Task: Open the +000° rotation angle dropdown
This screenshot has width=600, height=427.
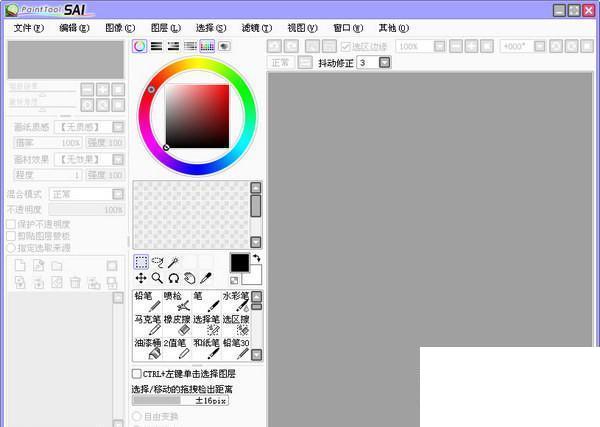Action: (x=540, y=46)
